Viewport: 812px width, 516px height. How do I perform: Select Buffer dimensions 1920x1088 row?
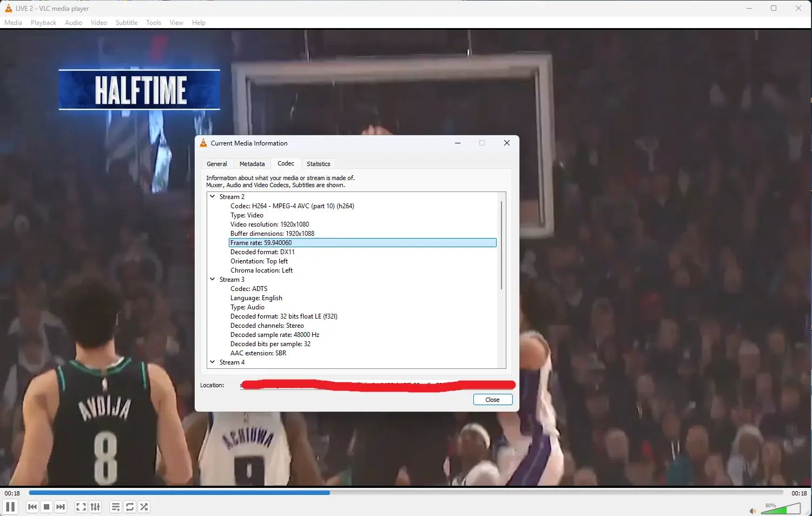tap(362, 234)
